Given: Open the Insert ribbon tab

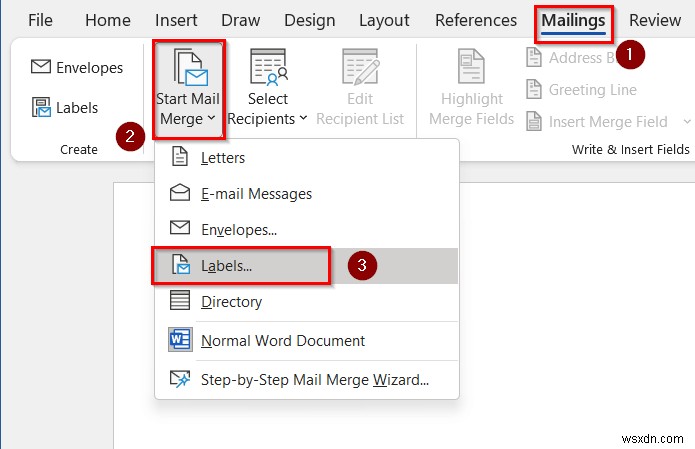Looking at the screenshot, I should [176, 20].
